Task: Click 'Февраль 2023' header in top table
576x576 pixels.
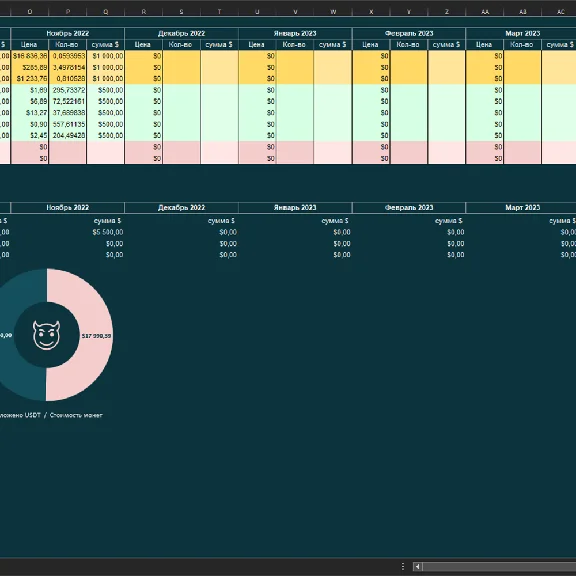Action: click(x=409, y=33)
